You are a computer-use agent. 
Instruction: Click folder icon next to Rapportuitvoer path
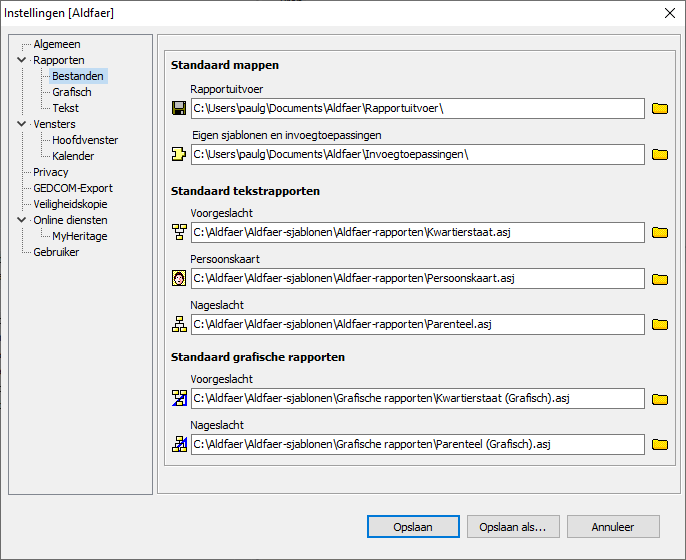tap(659, 109)
